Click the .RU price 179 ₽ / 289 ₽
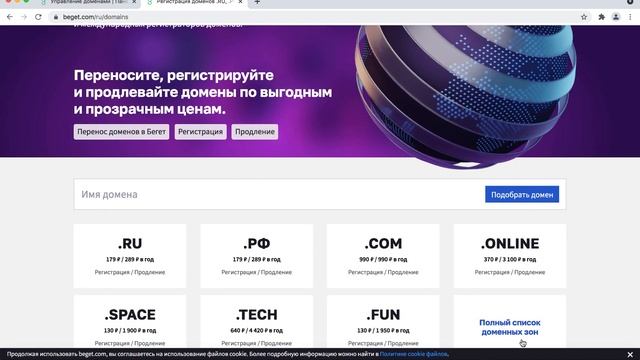Screen dimensions: 640x360 (130, 259)
